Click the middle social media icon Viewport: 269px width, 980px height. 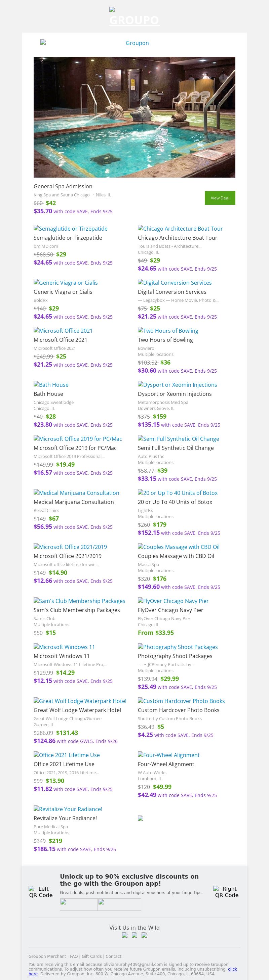tap(134, 935)
